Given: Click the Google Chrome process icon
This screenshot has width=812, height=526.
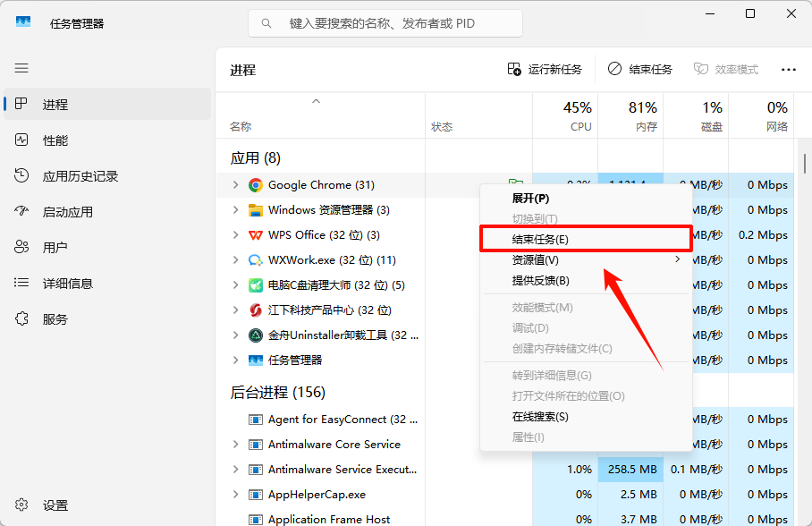Looking at the screenshot, I should coord(255,185).
